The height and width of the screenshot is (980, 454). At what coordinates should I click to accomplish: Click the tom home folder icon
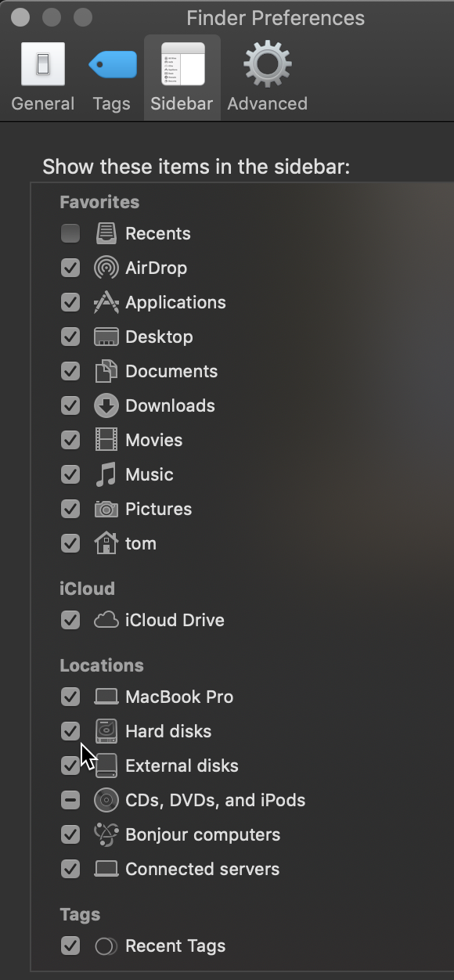(106, 543)
